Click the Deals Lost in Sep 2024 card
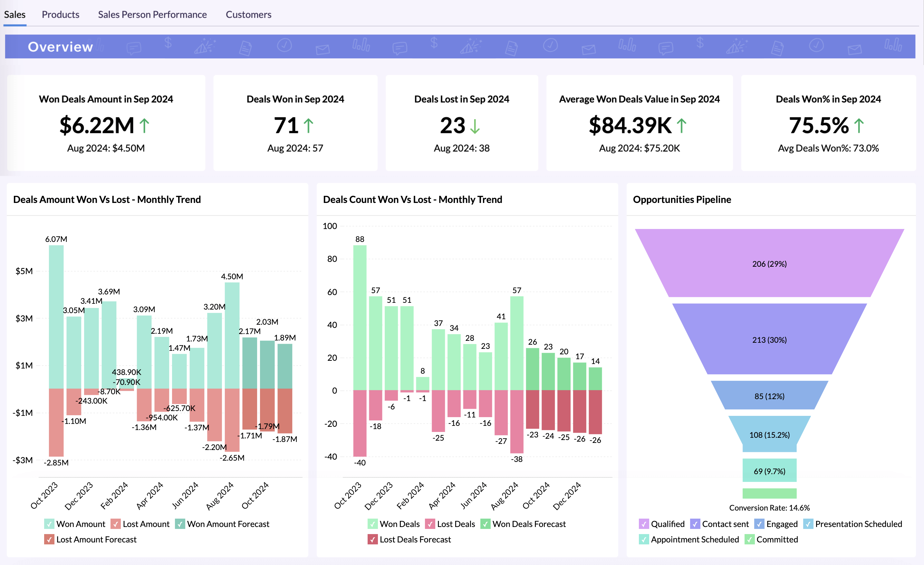This screenshot has width=924, height=565. click(462, 123)
